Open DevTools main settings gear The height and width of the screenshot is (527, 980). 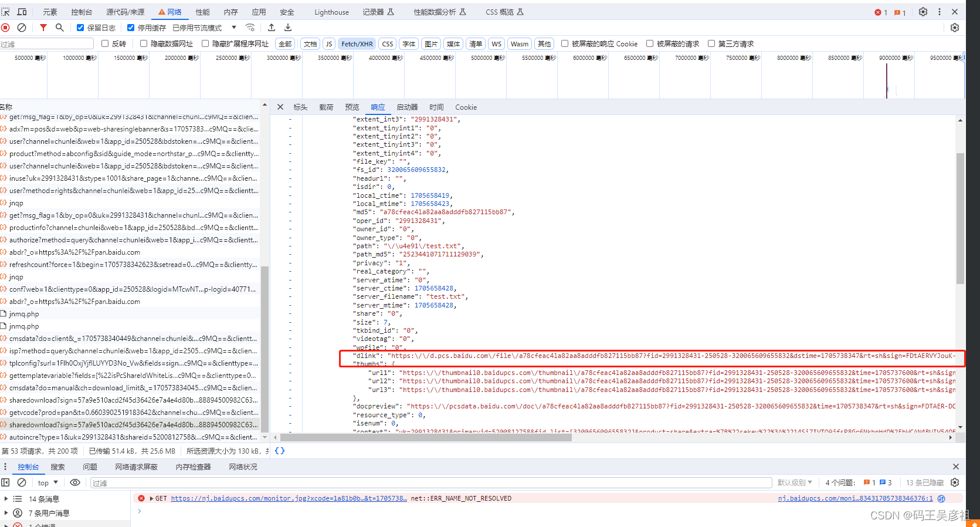[x=923, y=12]
